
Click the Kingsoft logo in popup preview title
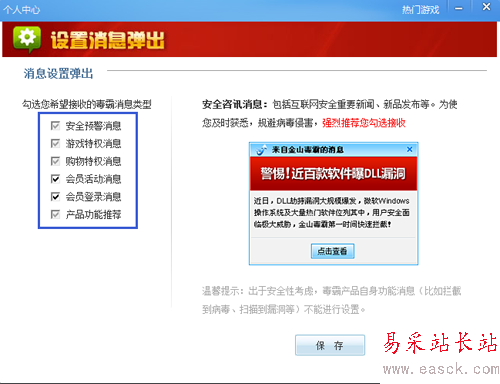click(261, 150)
